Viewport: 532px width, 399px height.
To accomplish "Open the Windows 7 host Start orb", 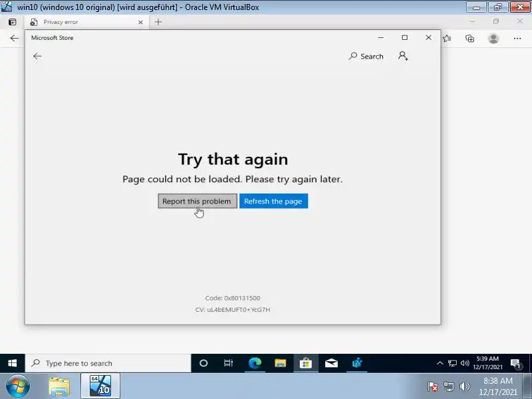I will [17, 386].
